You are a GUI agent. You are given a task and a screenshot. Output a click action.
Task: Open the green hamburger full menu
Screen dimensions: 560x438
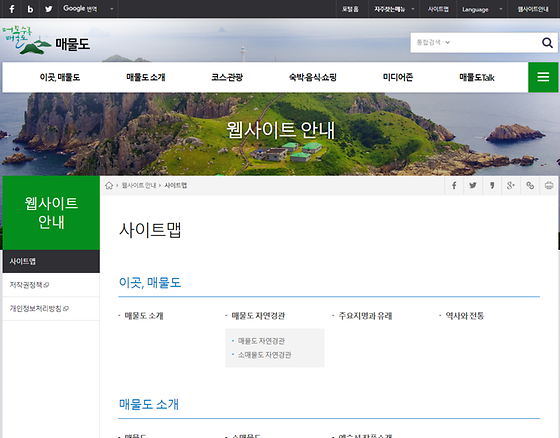pyautogui.click(x=543, y=77)
